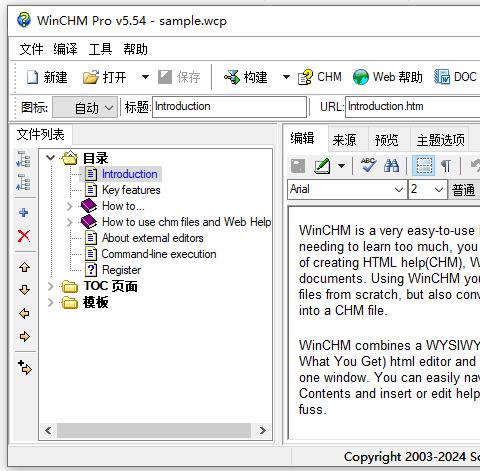Open the 图标 自动 dropdown
Viewport: 480px width, 471px height.
pos(85,107)
